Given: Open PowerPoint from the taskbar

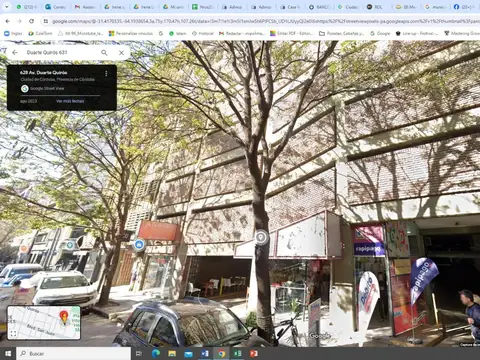Looking at the screenshot, I should [254, 353].
